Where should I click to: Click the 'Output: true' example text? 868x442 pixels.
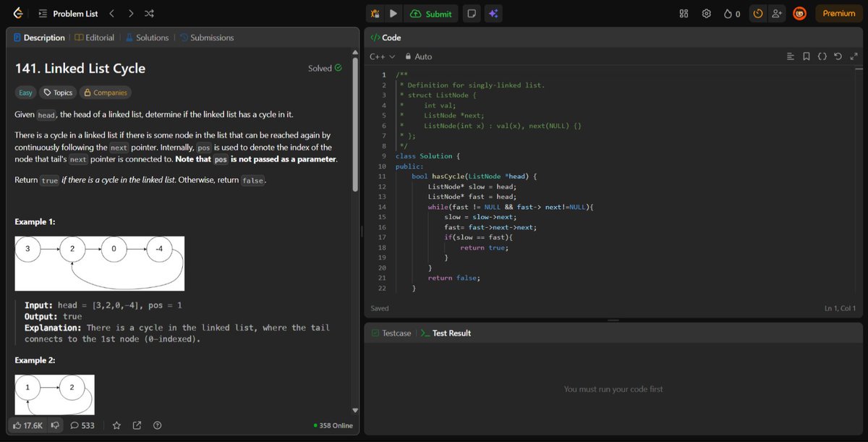click(x=54, y=317)
